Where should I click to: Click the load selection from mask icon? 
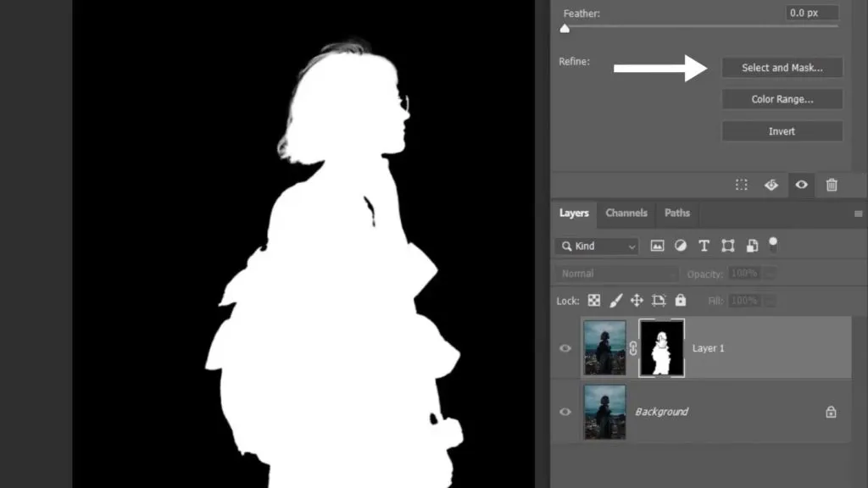(x=742, y=185)
